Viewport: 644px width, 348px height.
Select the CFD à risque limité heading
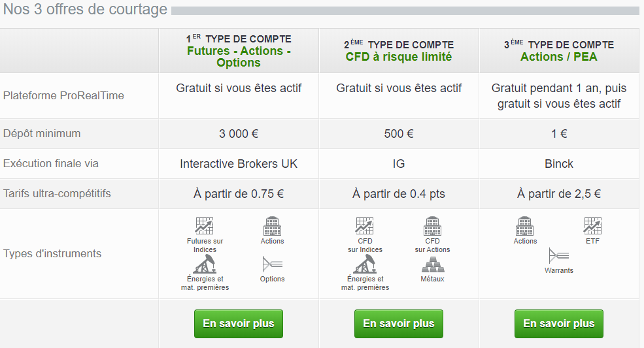point(399,57)
